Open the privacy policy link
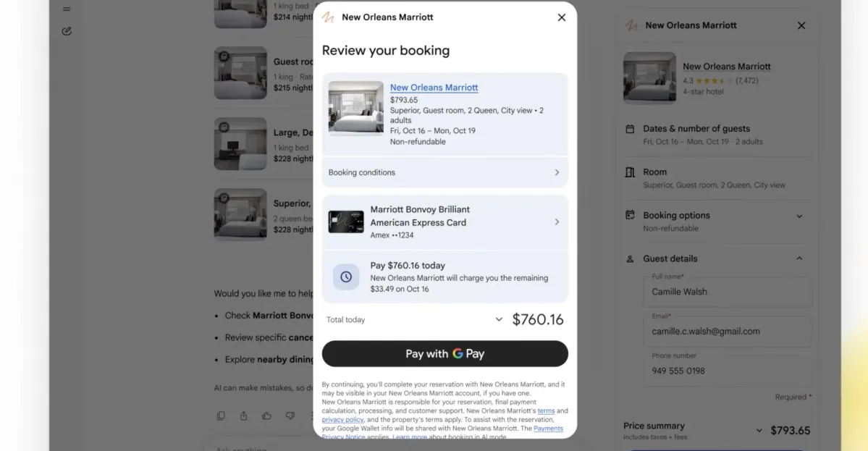 [x=342, y=419]
